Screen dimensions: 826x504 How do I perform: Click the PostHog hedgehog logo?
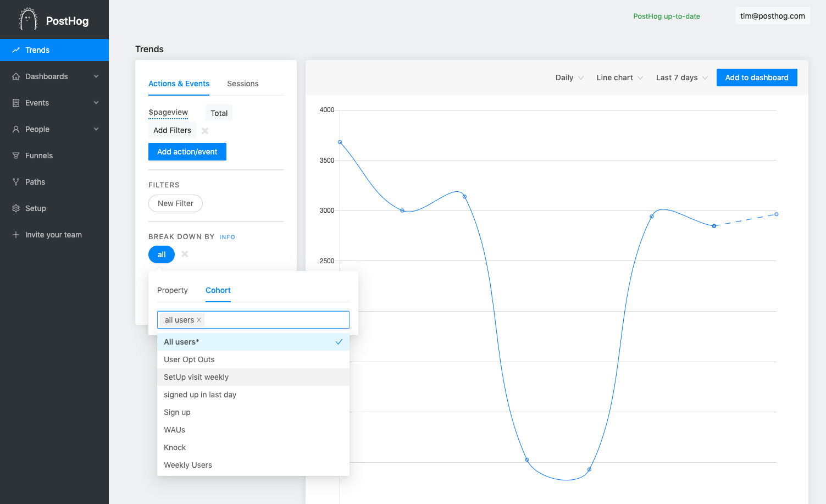pyautogui.click(x=28, y=20)
